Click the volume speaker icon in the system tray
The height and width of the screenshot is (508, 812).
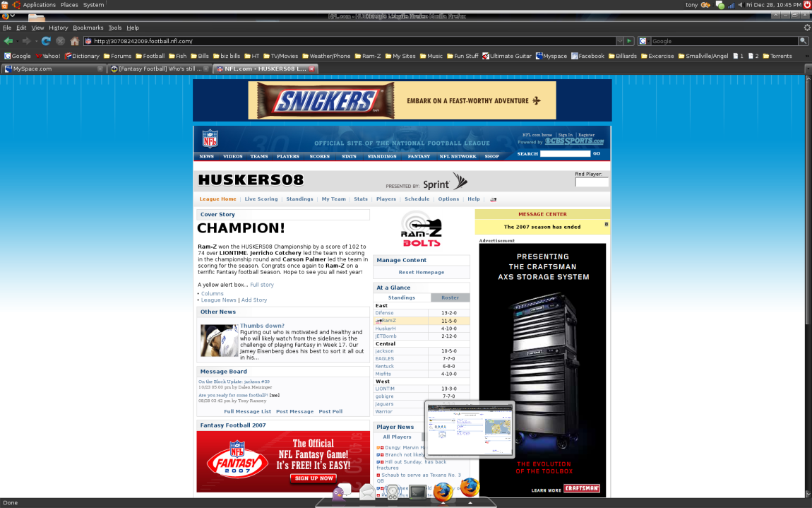pyautogui.click(x=740, y=5)
